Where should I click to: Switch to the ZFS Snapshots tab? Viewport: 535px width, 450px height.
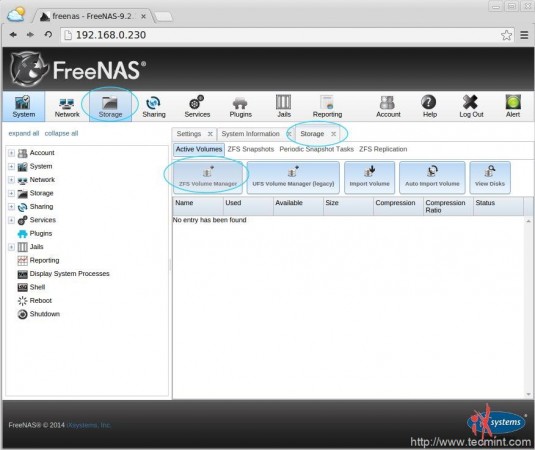pos(251,149)
